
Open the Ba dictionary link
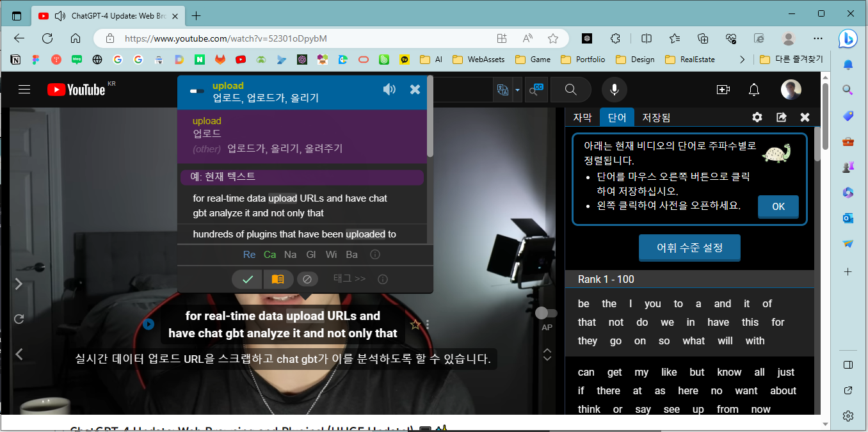[x=351, y=255]
